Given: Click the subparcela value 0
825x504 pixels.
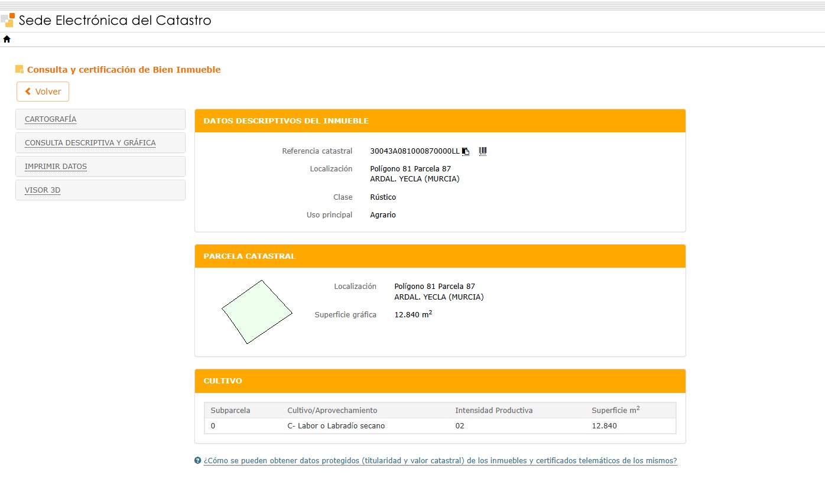Looking at the screenshot, I should pyautogui.click(x=213, y=425).
